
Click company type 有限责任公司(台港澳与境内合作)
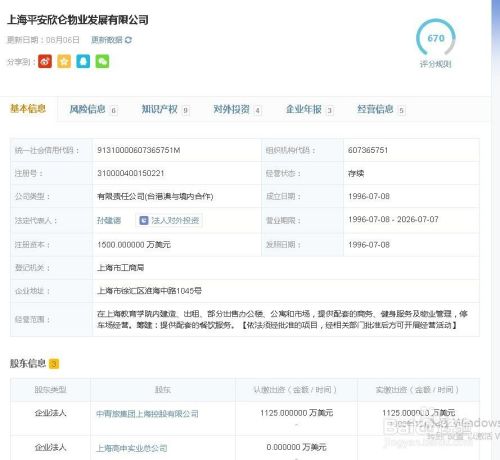pyautogui.click(x=155, y=196)
